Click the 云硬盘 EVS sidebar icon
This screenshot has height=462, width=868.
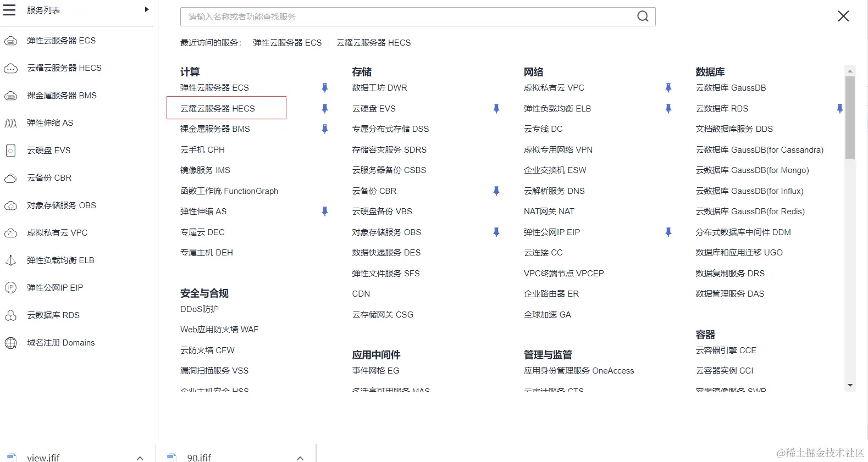10,151
